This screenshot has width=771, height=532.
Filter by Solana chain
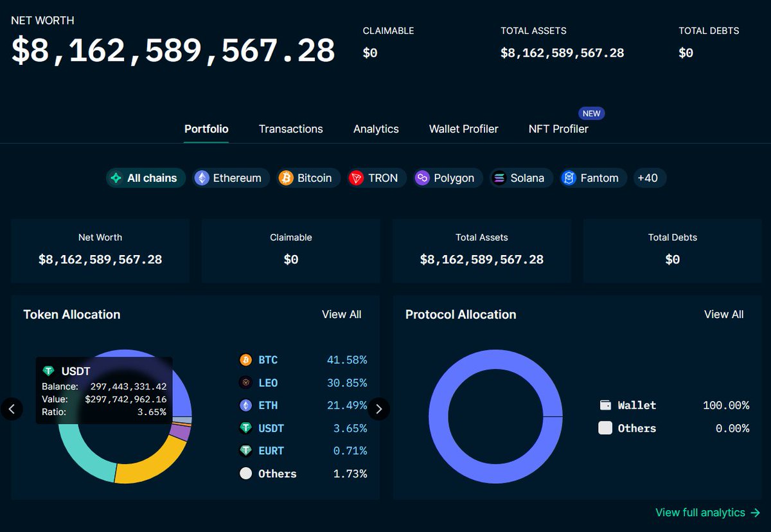(520, 178)
